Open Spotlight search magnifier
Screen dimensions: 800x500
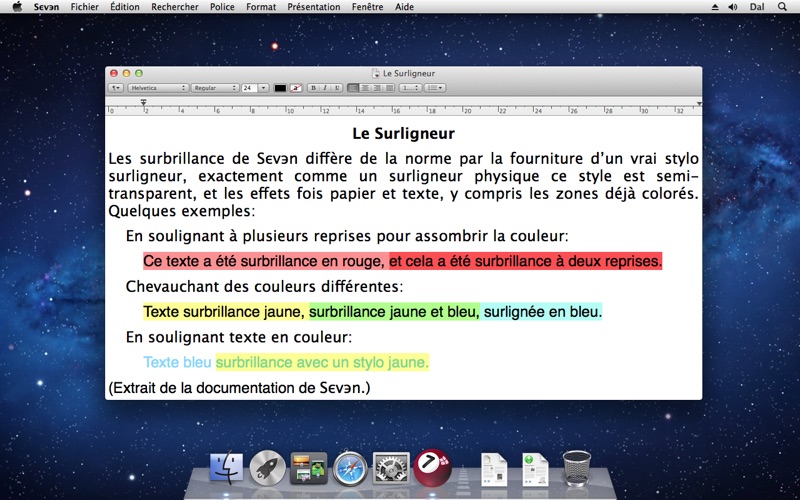782,7
